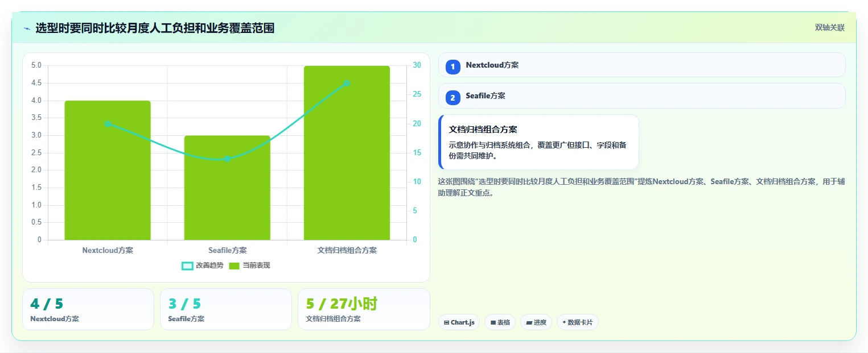Toggle the 改善趋势 legend series
Screen dimensions: 868x353
point(202,265)
